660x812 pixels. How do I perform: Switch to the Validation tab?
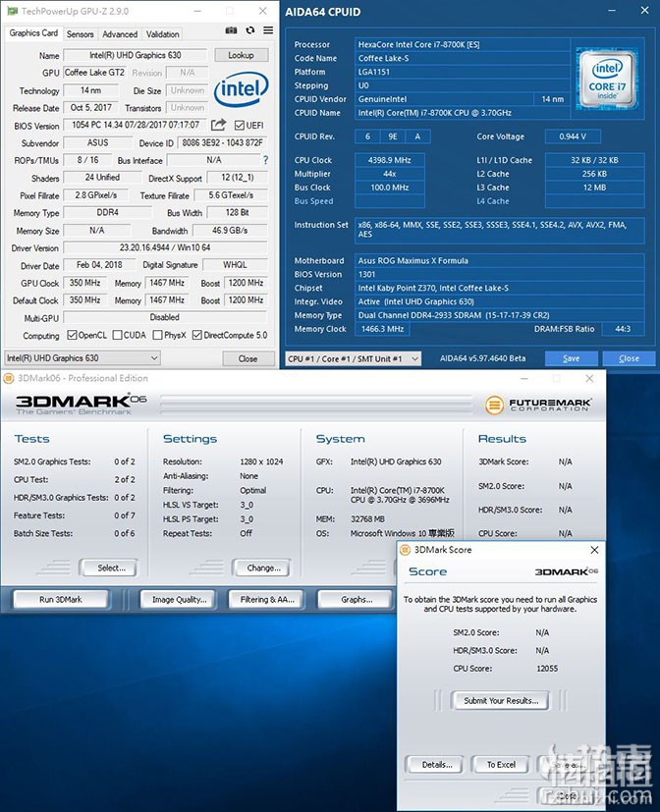[162, 34]
